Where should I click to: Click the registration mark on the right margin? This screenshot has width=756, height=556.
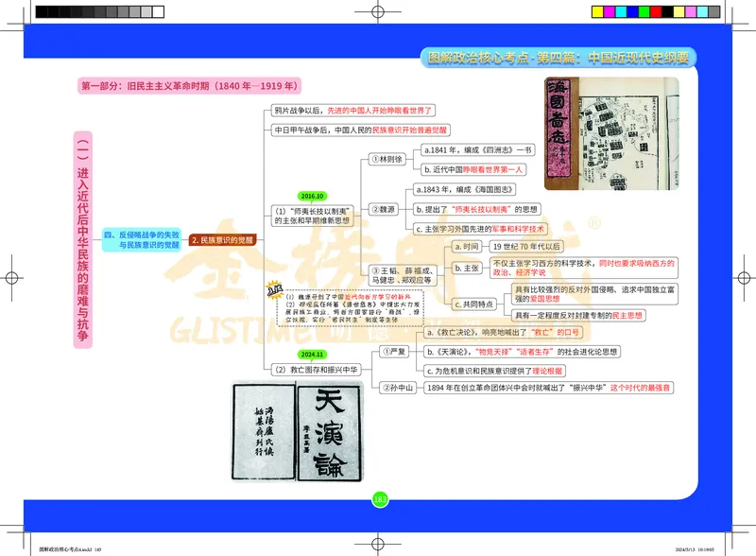[x=746, y=278]
